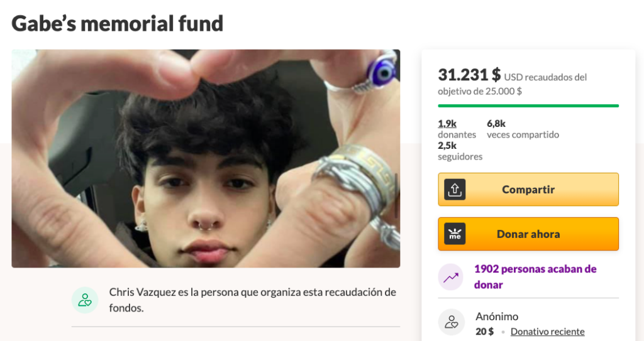Click the purple trending arrow icon
Image resolution: width=644 pixels, height=341 pixels.
[x=450, y=277]
